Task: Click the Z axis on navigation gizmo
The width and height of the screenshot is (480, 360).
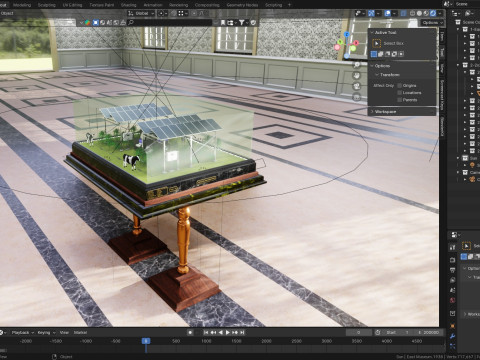Action: click(347, 34)
